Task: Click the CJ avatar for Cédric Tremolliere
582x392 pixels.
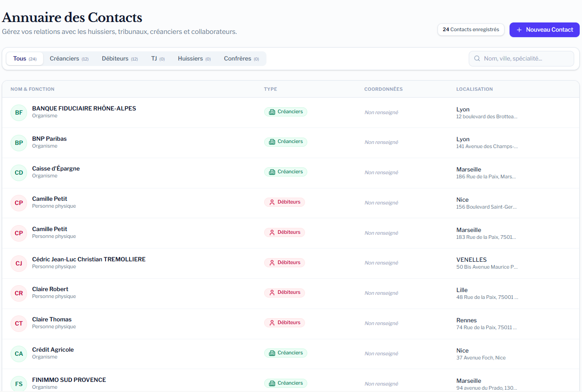Action: pos(19,263)
